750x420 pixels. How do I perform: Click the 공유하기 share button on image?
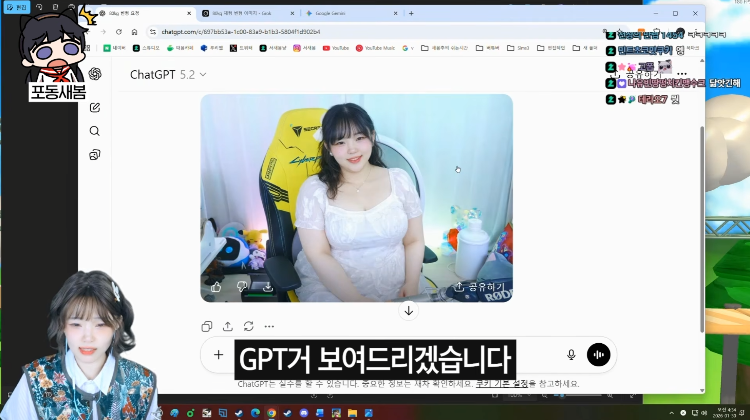click(x=480, y=287)
